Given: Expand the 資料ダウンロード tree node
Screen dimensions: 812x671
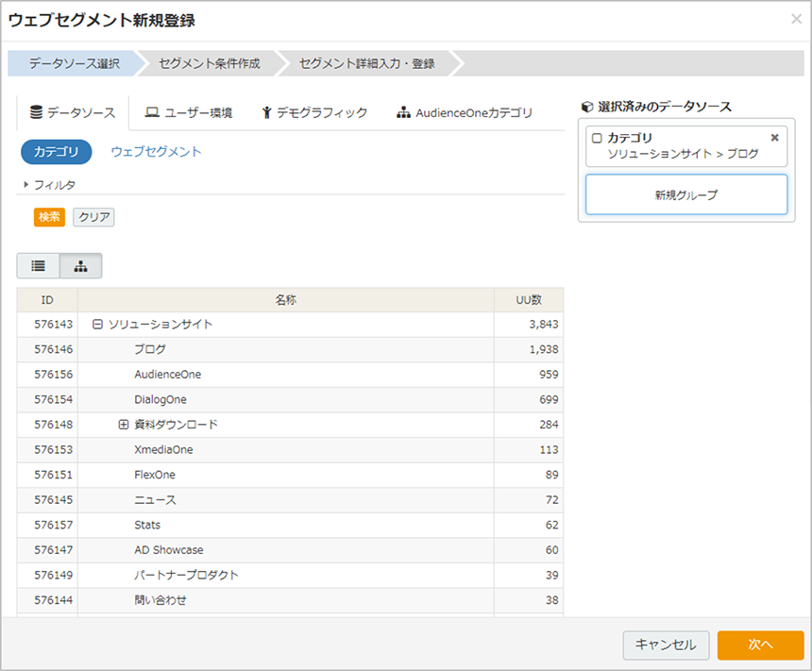Looking at the screenshot, I should tap(124, 425).
